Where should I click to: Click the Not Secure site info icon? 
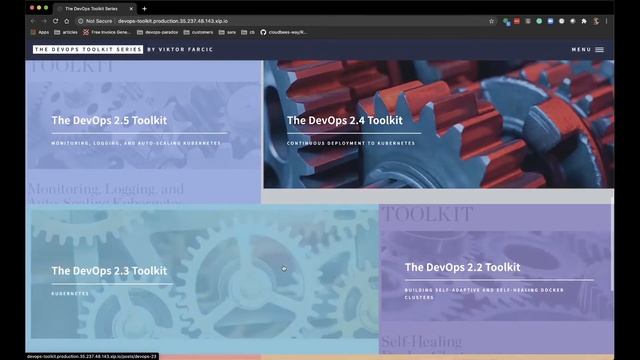pyautogui.click(x=80, y=21)
